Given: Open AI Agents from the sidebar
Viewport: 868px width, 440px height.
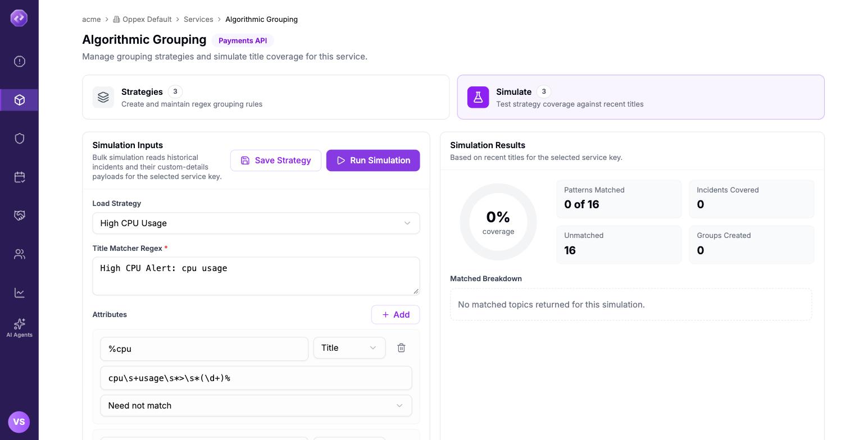Looking at the screenshot, I should tap(19, 328).
